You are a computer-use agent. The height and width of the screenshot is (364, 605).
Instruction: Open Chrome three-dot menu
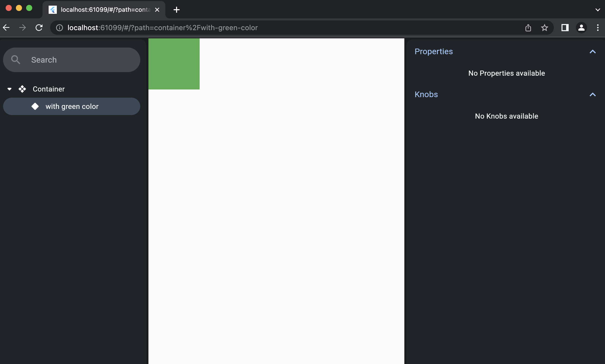coord(598,28)
